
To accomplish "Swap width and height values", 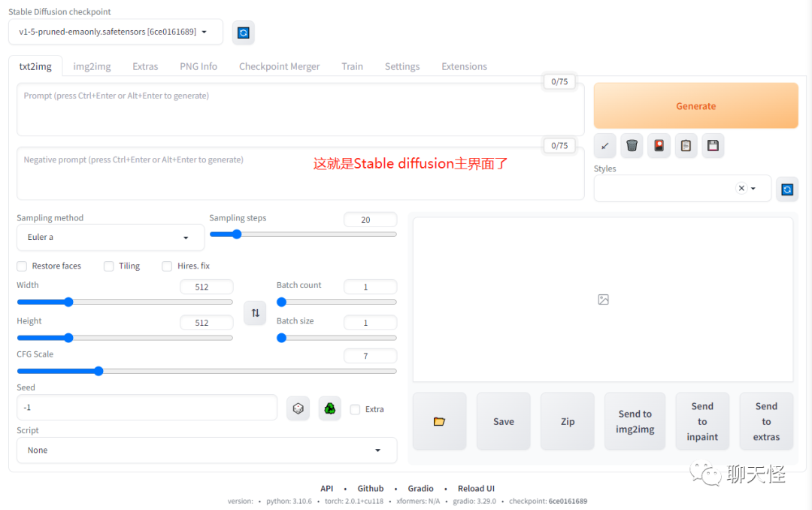I will coord(255,312).
